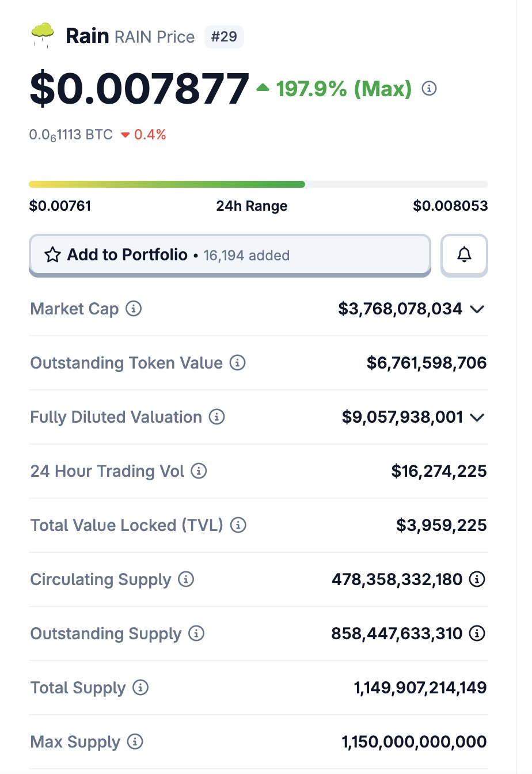The image size is (532, 774).
Task: Toggle the star in Add to Portfolio
Action: (52, 255)
